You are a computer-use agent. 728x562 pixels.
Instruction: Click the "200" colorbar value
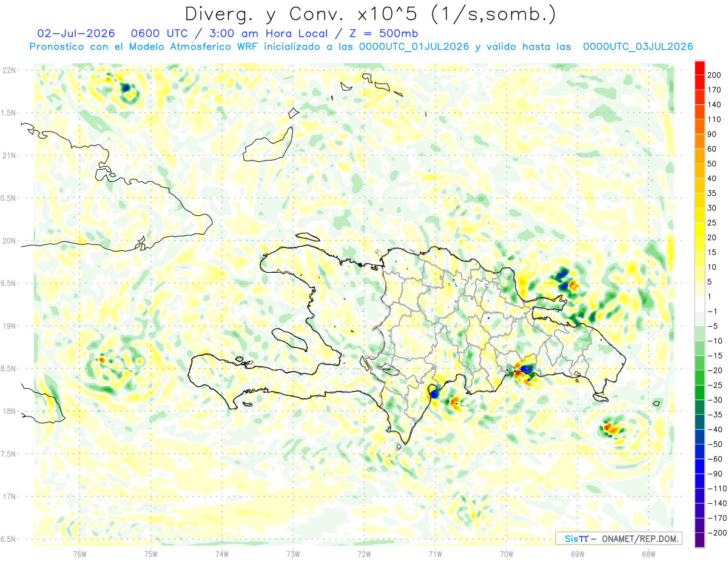pyautogui.click(x=715, y=75)
